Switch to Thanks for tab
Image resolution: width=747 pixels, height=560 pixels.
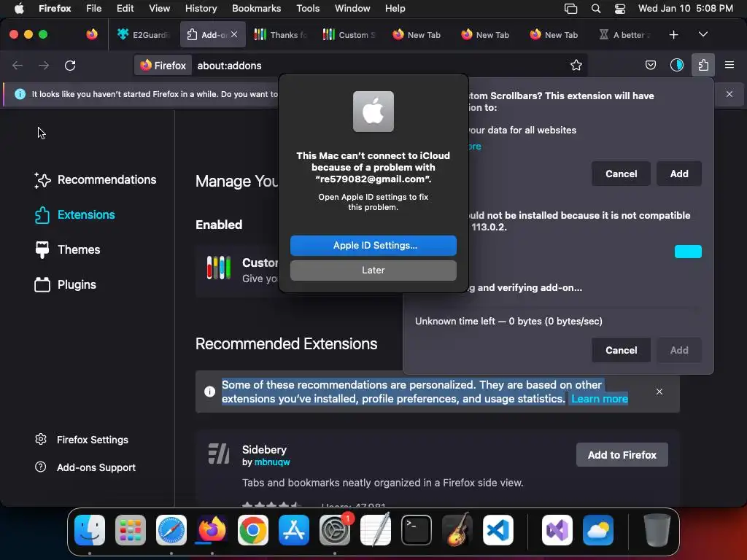(x=281, y=35)
